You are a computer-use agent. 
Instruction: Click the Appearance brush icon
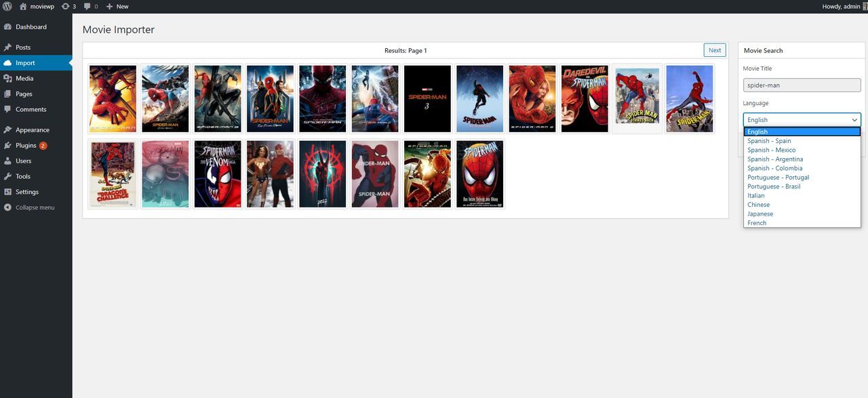click(7, 130)
